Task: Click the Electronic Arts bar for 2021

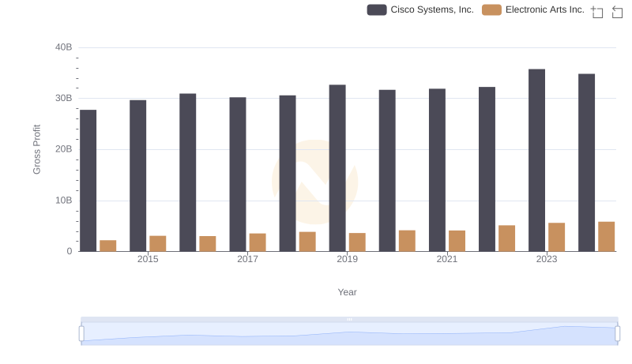Action: (x=457, y=241)
